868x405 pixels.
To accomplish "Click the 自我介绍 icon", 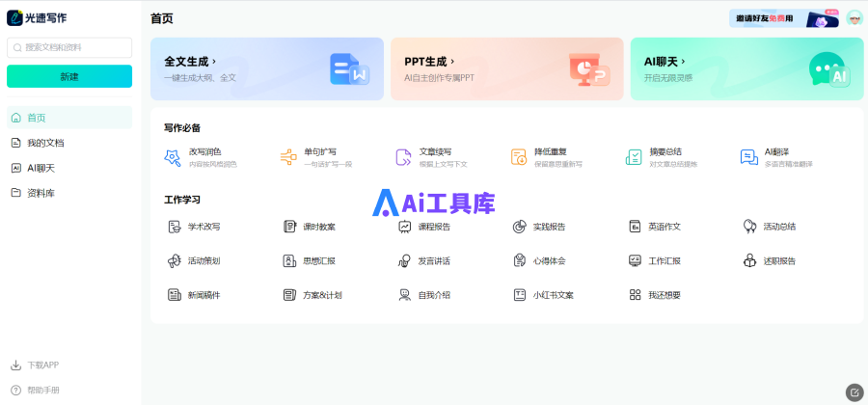I will coord(405,295).
